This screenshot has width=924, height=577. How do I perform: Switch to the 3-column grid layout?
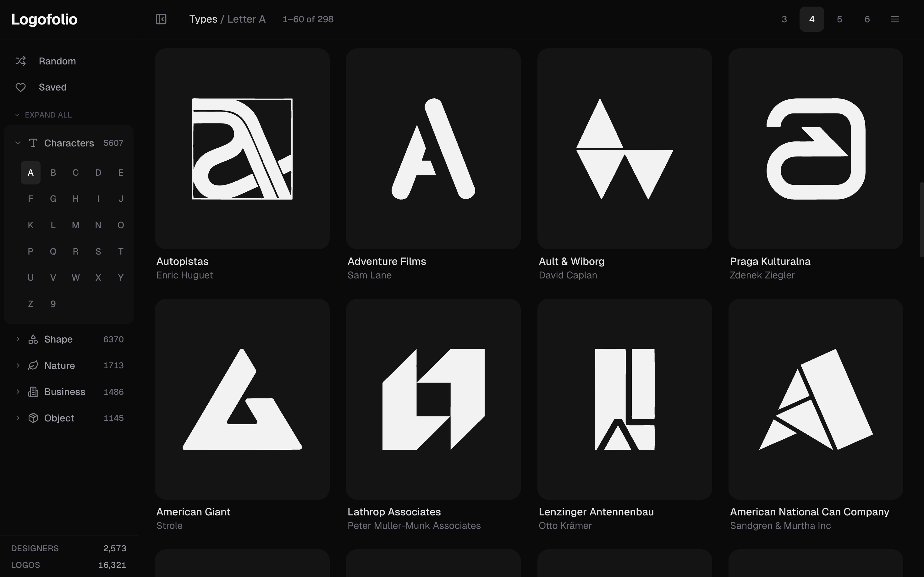784,19
